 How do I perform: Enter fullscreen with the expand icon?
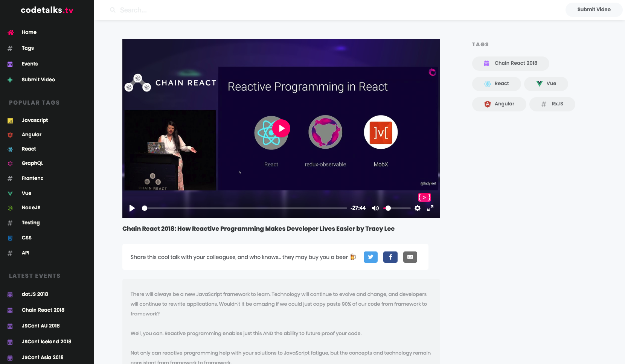pyautogui.click(x=430, y=208)
